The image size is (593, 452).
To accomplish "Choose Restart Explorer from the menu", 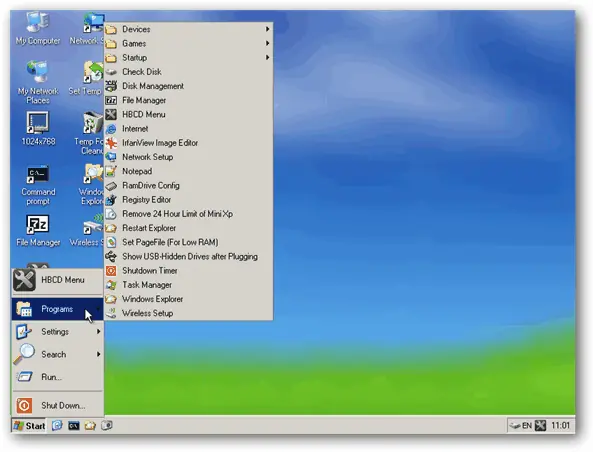I will tap(188, 228).
